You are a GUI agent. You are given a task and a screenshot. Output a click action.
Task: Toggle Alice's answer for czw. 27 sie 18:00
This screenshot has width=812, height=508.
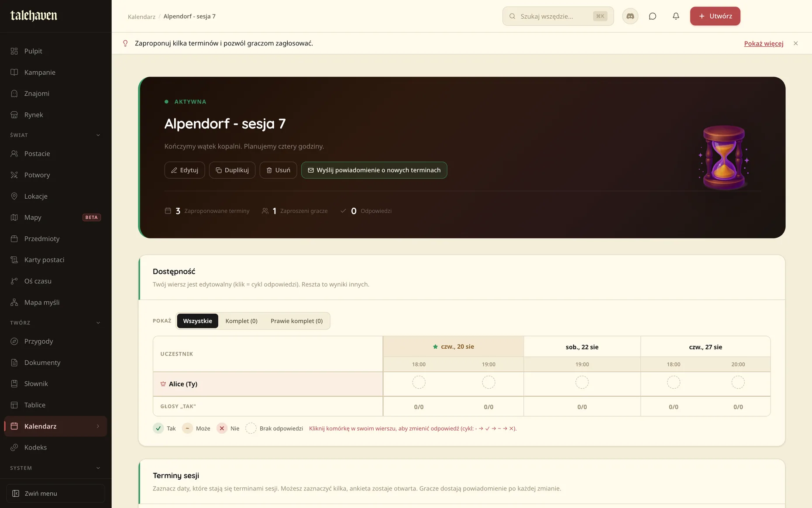[674, 383]
